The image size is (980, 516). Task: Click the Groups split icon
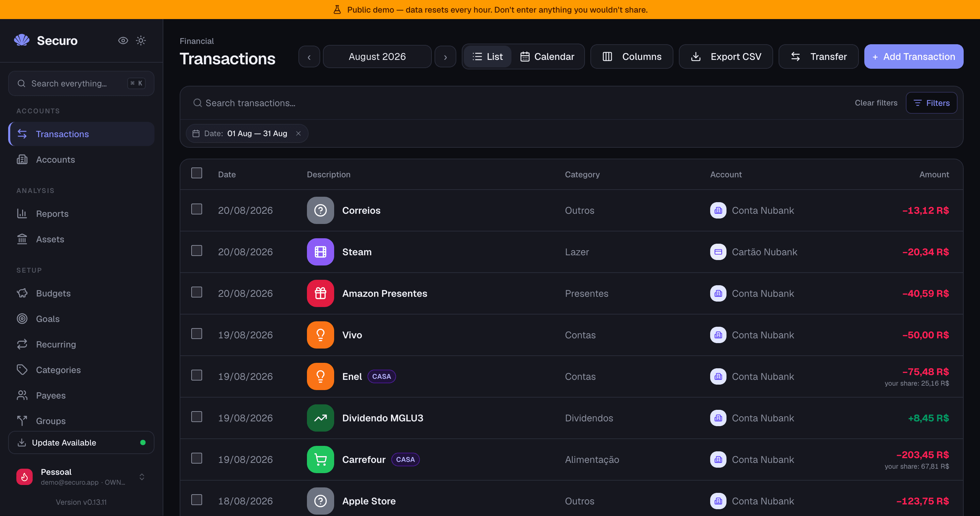(22, 420)
